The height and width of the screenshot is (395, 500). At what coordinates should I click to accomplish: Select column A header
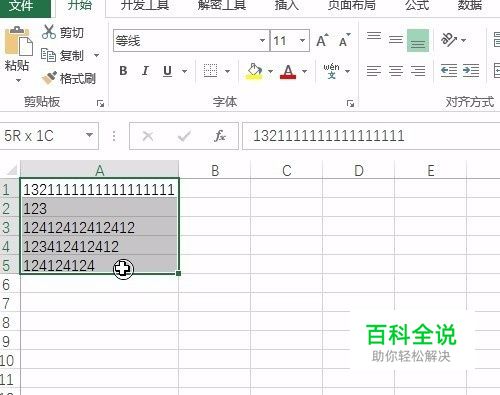[99, 170]
